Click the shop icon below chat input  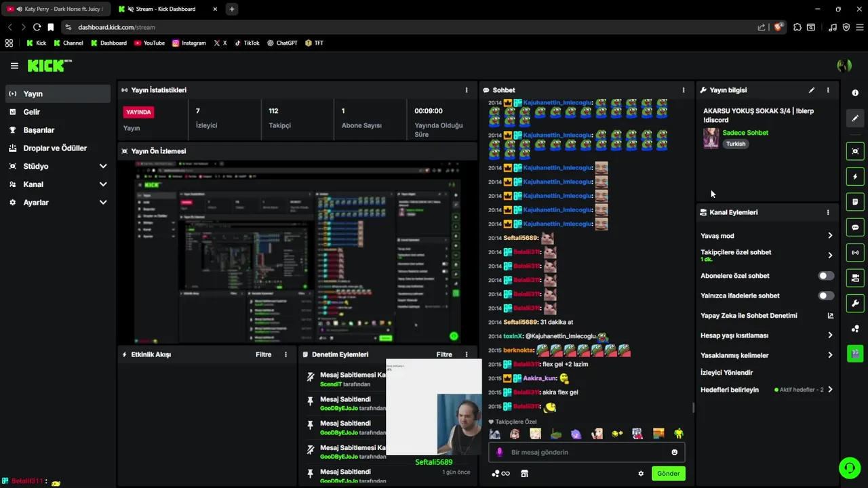(x=524, y=474)
